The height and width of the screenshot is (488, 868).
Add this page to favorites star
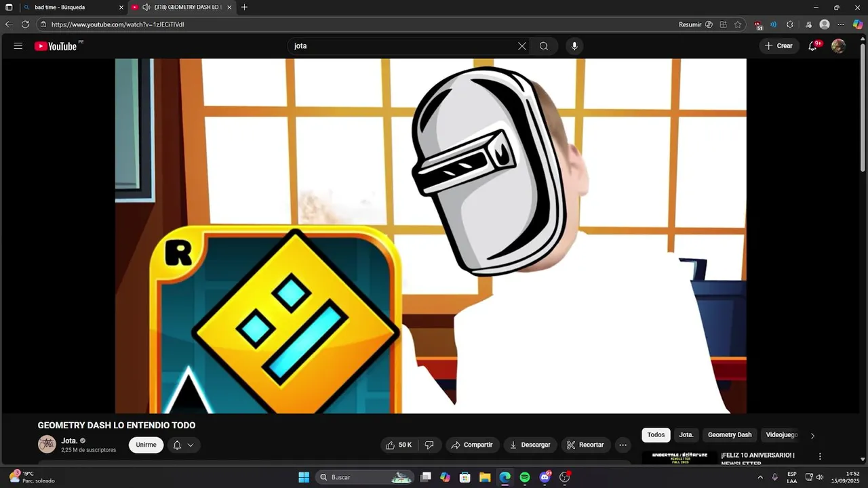coord(738,24)
